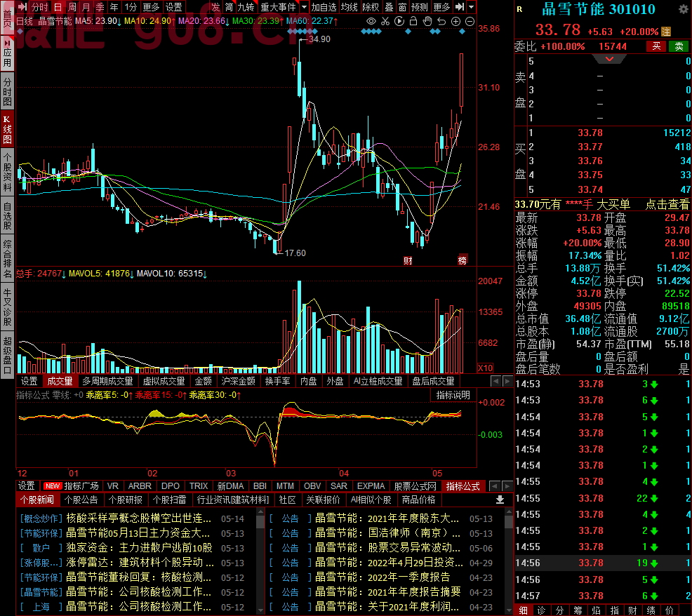This screenshot has width=692, height=616.
Task: Click the 财 financial marker on chart
Action: (408, 261)
